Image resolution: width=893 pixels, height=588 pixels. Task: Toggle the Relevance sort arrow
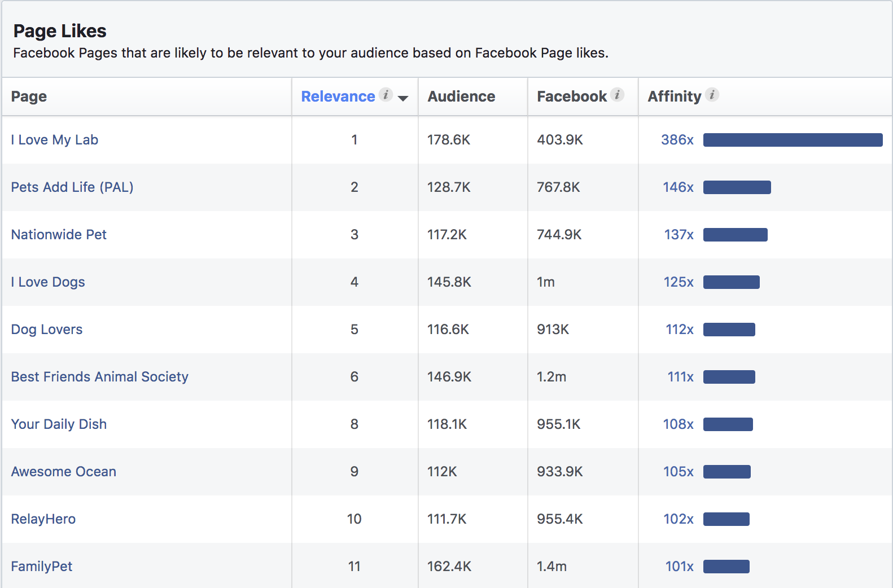pyautogui.click(x=403, y=98)
